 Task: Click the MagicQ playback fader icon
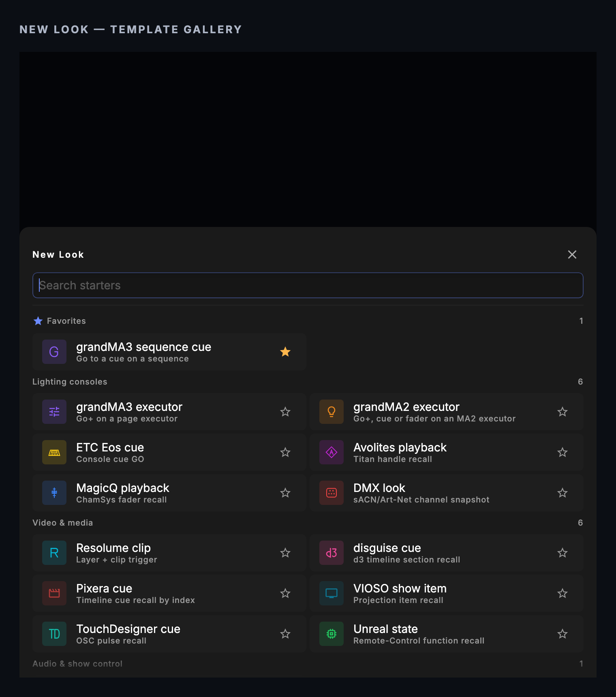click(x=54, y=493)
